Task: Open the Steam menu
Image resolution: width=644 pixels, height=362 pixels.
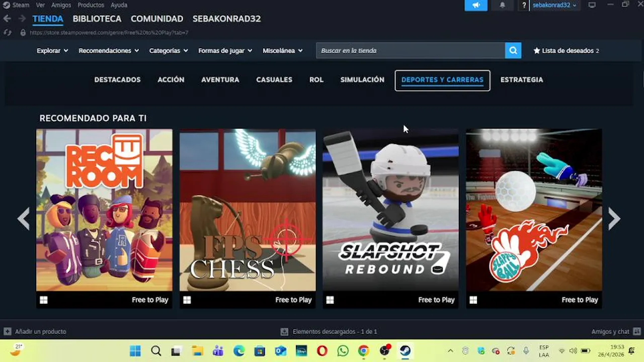Action: 21,5
